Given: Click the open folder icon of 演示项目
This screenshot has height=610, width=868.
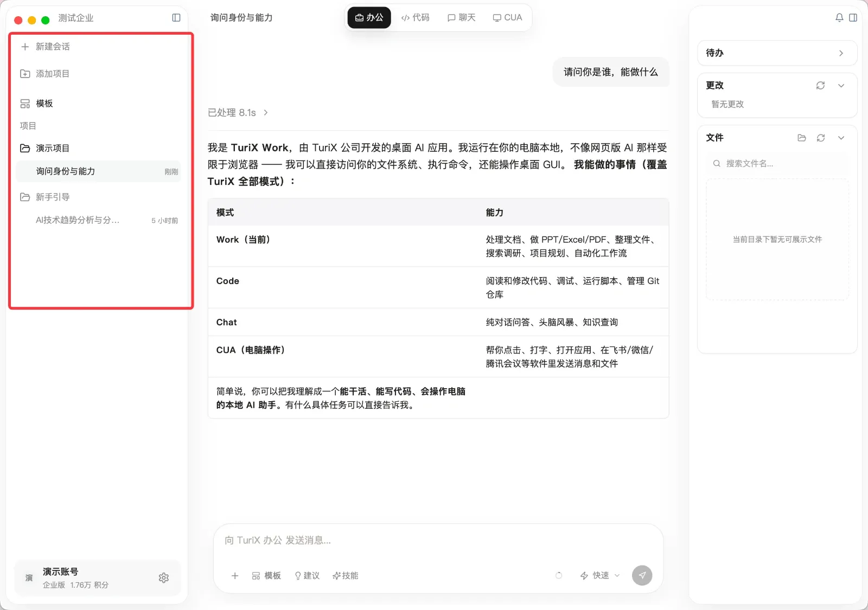Looking at the screenshot, I should coord(25,148).
